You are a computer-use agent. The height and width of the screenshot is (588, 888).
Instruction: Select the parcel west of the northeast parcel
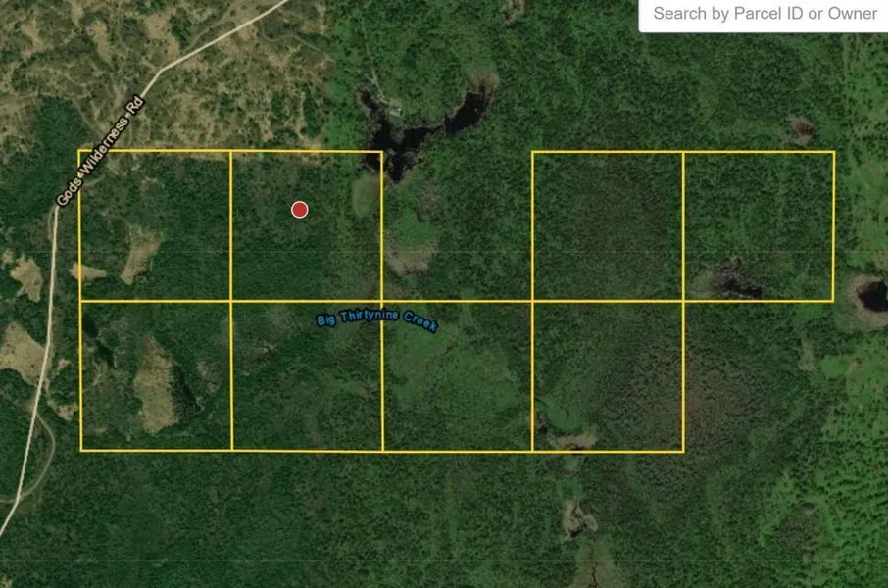click(x=608, y=225)
